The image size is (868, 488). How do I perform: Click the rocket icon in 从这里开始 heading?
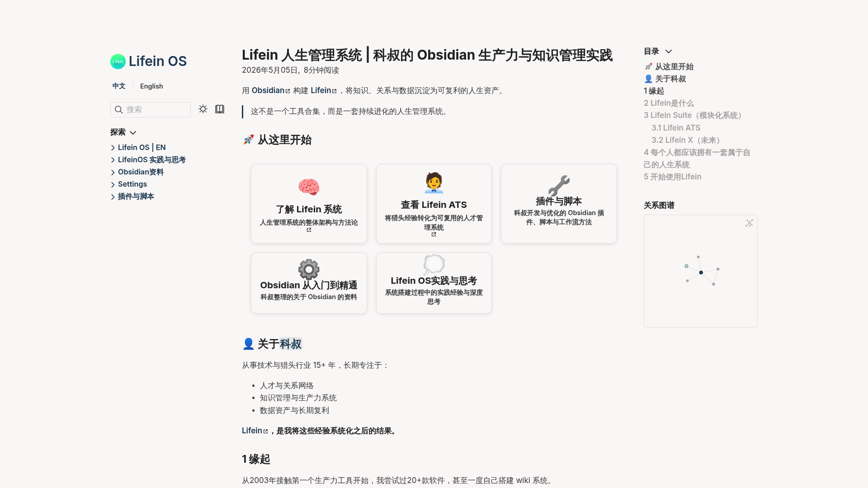pyautogui.click(x=248, y=140)
